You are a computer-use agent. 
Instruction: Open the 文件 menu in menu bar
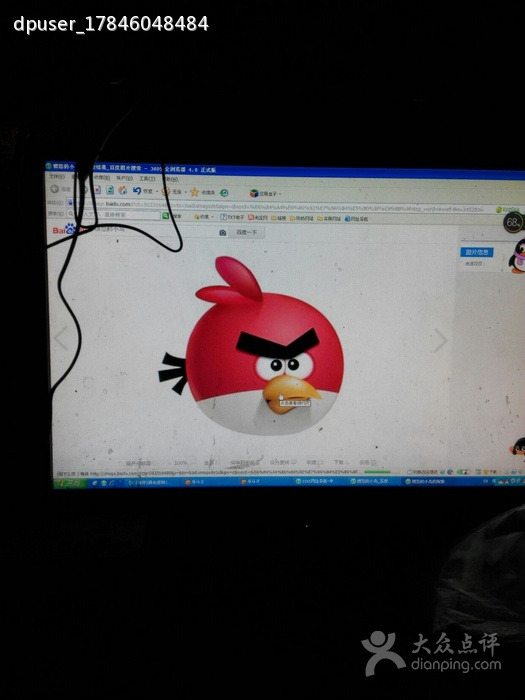pos(56,176)
